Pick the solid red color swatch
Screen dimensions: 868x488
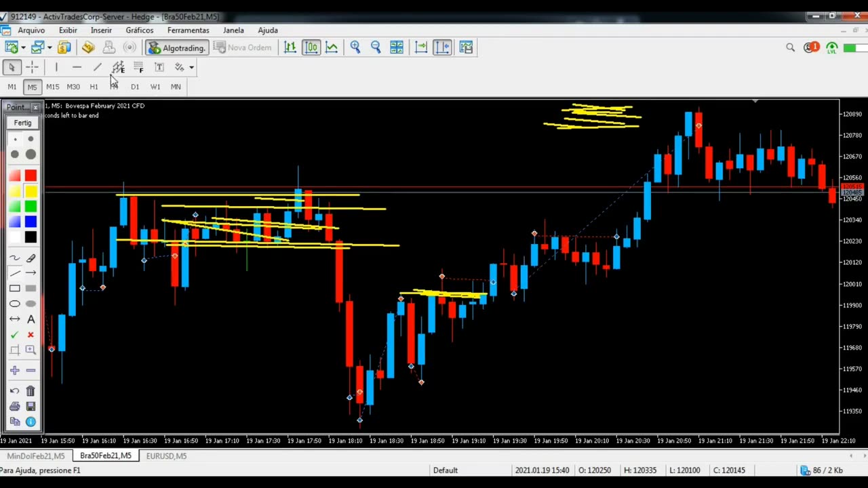point(31,176)
